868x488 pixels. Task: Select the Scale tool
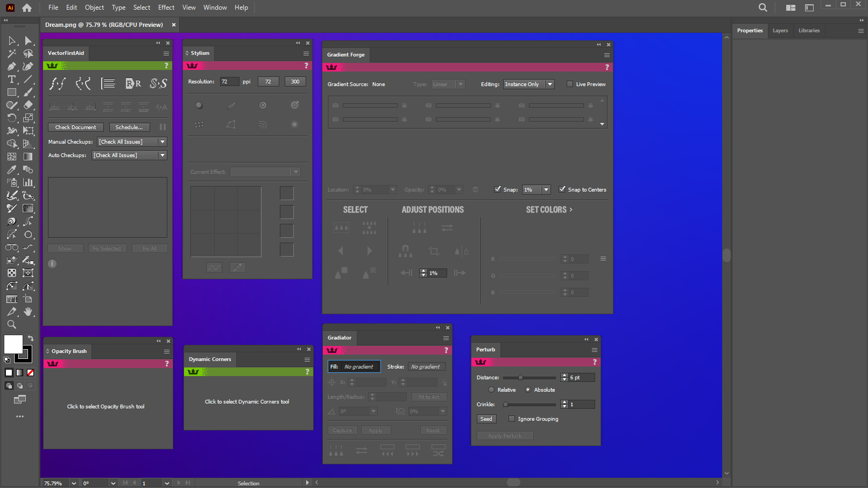[x=29, y=118]
